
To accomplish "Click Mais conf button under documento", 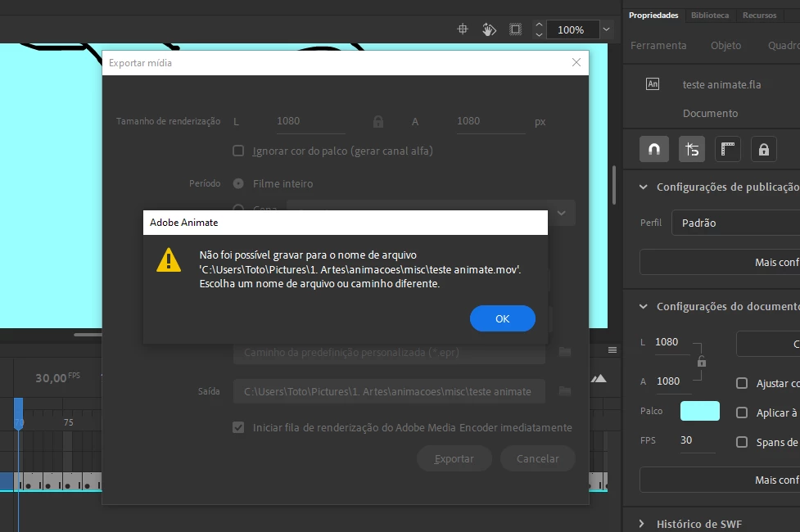I will pyautogui.click(x=720, y=480).
